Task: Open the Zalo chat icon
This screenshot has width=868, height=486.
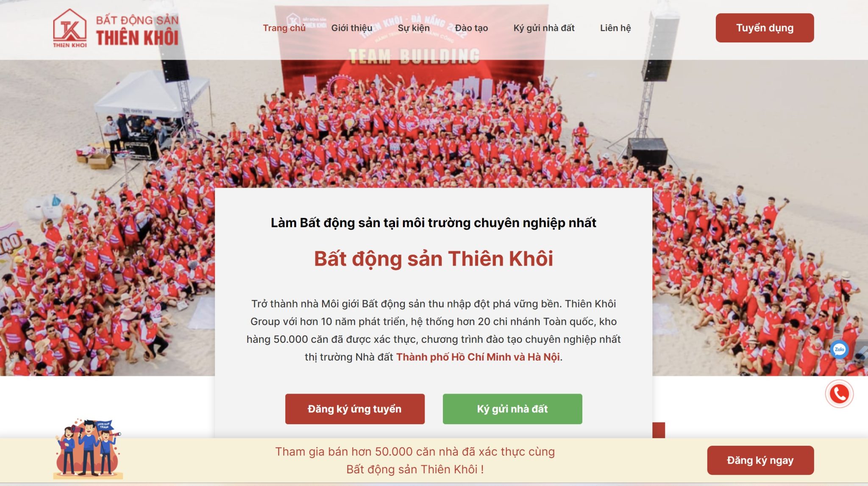Action: tap(839, 350)
